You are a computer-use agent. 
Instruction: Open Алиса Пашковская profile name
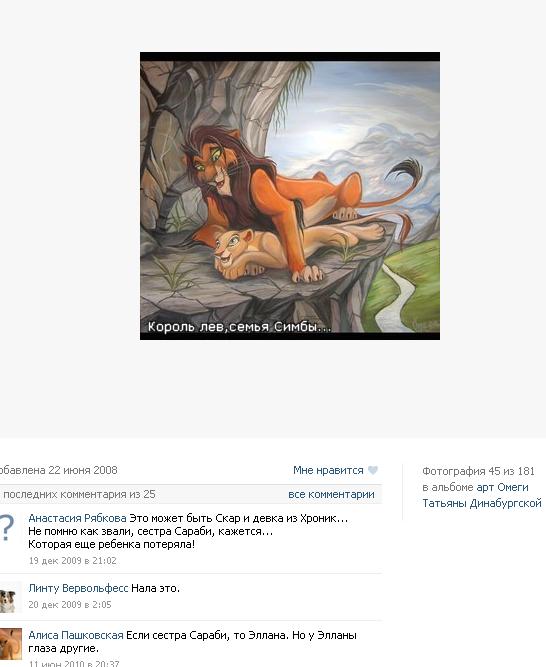(76, 635)
